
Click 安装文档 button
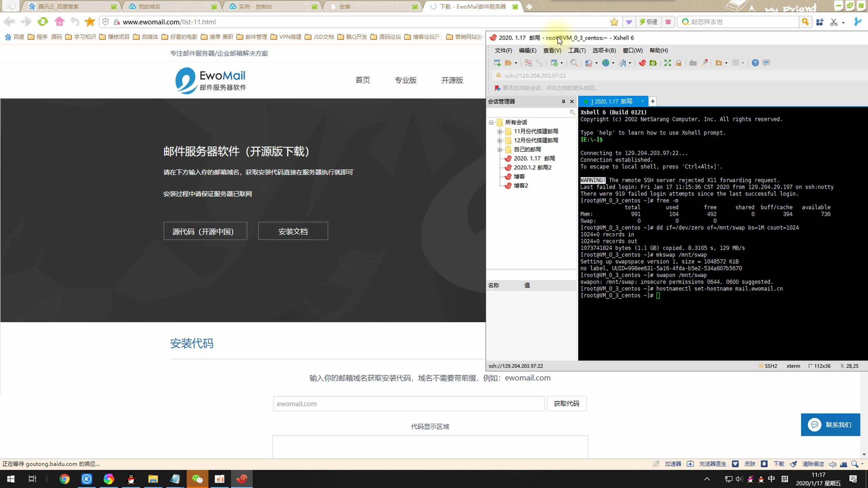pos(293,231)
